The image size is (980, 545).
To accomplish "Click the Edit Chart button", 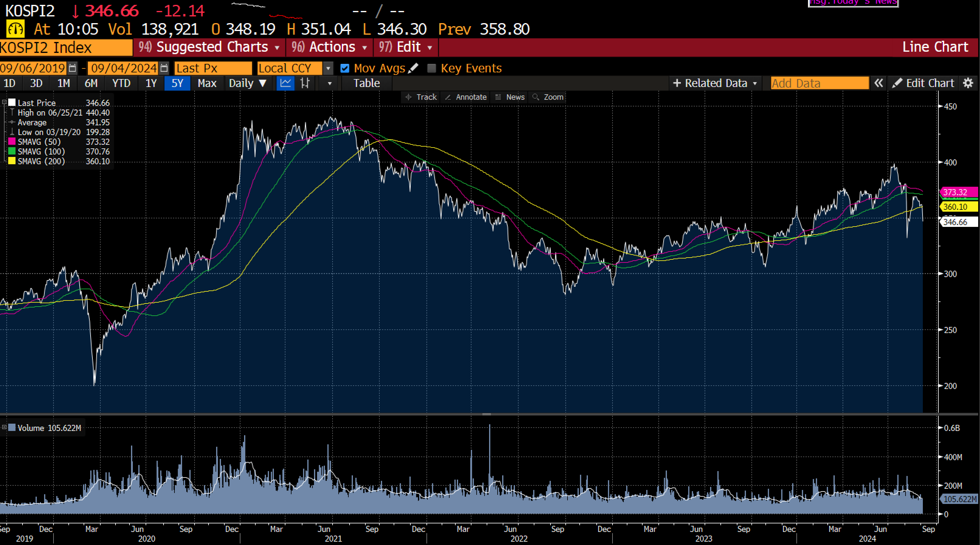I will (923, 83).
